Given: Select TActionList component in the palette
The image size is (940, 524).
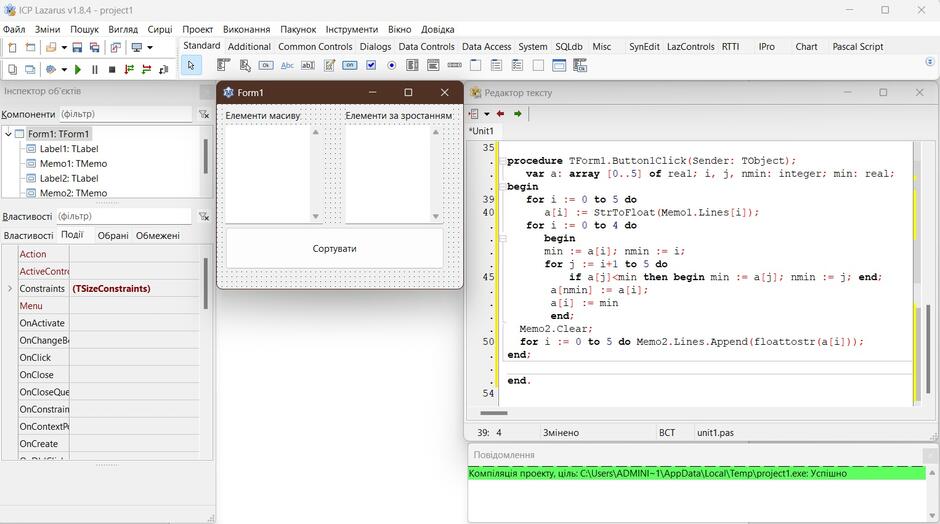Looking at the screenshot, I should pyautogui.click(x=580, y=65).
